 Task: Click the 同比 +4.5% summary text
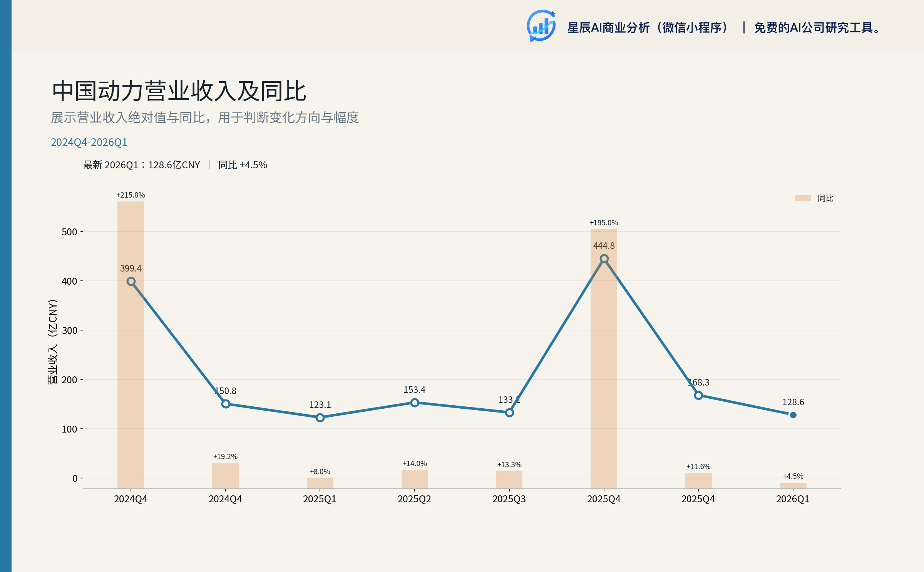pos(243,165)
